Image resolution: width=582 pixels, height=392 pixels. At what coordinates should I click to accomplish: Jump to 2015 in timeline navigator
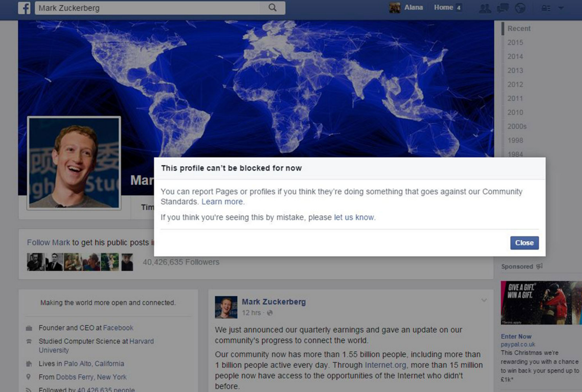pyautogui.click(x=515, y=42)
